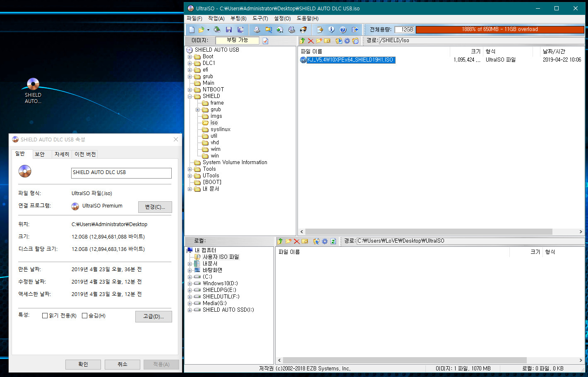Open the 부팅(B) menu
Viewport: 588px width, 377px height.
239,19
